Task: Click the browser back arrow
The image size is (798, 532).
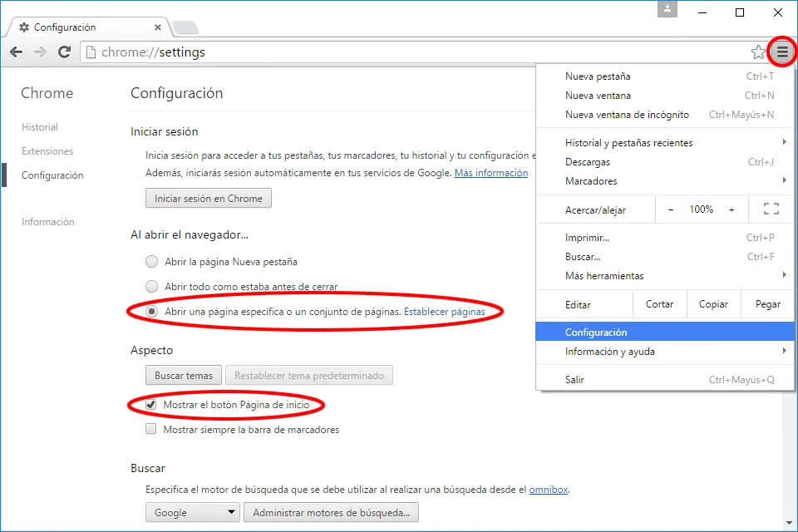Action: pyautogui.click(x=16, y=52)
